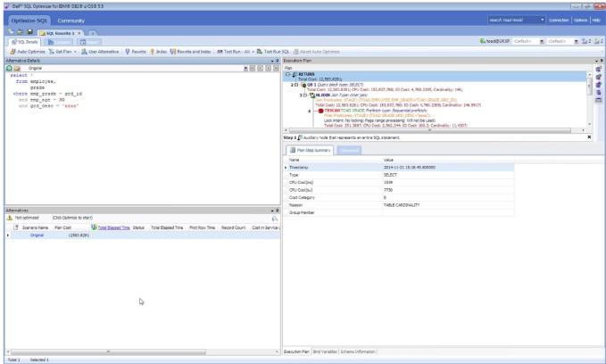Go to the first alternative navigation button
This screenshot has height=364, width=606.
tap(253, 68)
